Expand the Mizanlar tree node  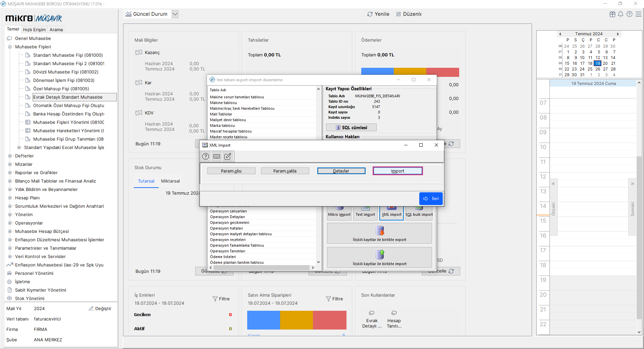(x=10, y=164)
